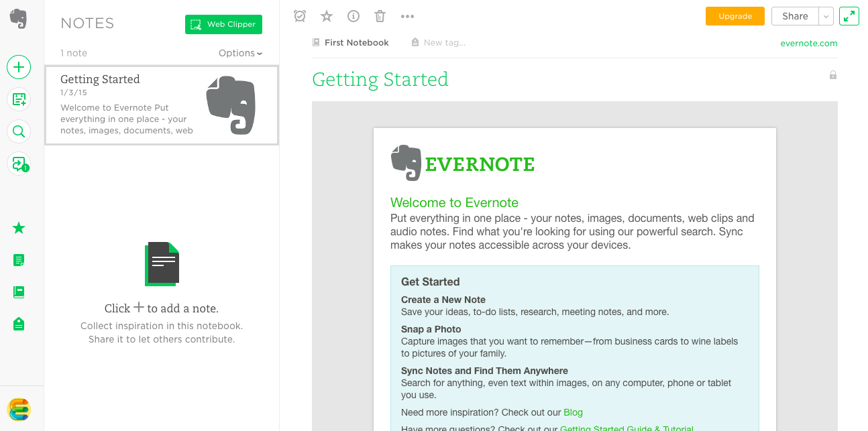Select the Getting Started note card
868x431 pixels.
pyautogui.click(x=162, y=105)
